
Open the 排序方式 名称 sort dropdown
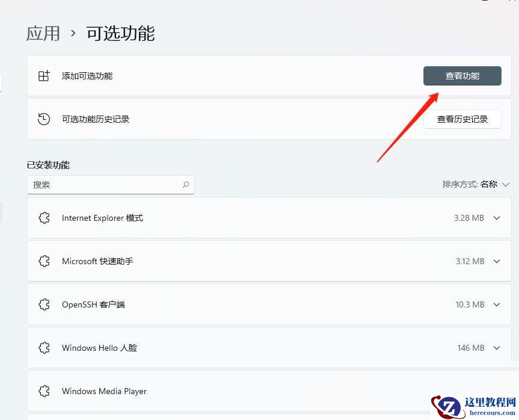477,184
